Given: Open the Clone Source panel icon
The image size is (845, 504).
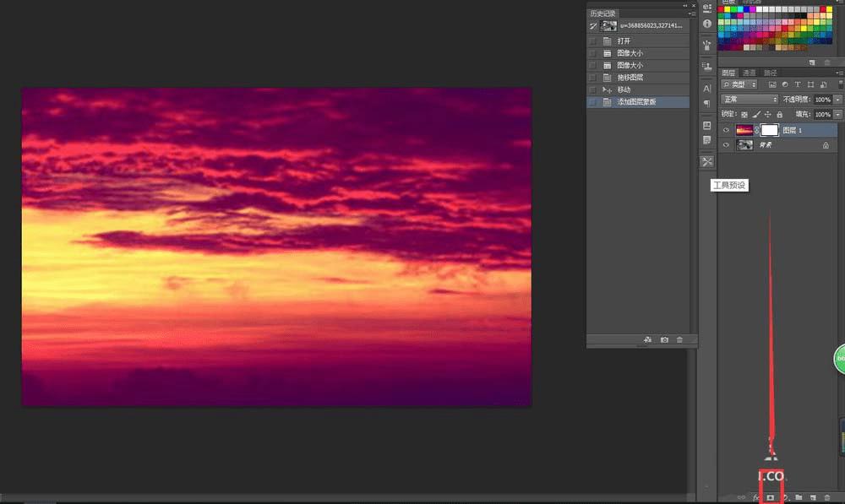Looking at the screenshot, I should coord(707,66).
